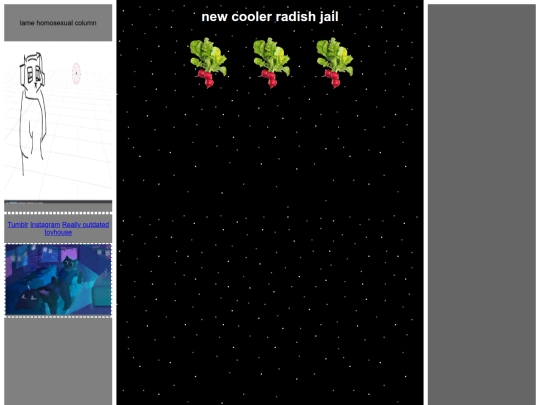Click the blue cat illustration thumbnail
This screenshot has width=540, height=405.
58,280
